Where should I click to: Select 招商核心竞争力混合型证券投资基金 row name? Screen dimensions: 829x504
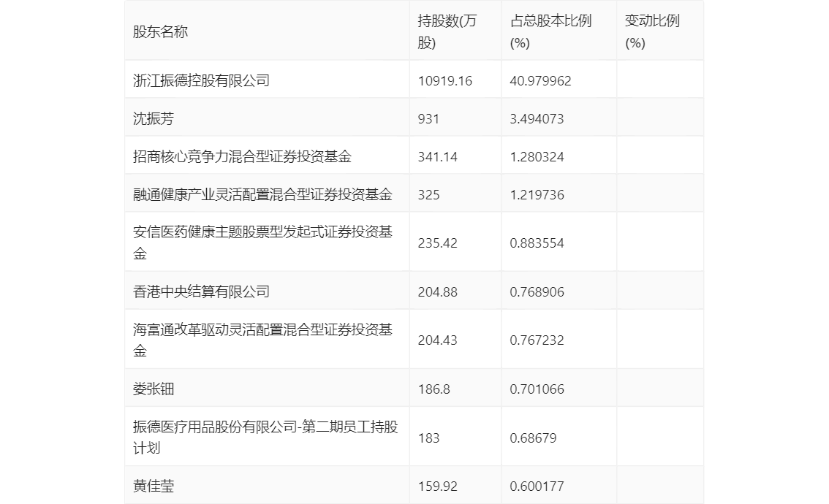242,156
